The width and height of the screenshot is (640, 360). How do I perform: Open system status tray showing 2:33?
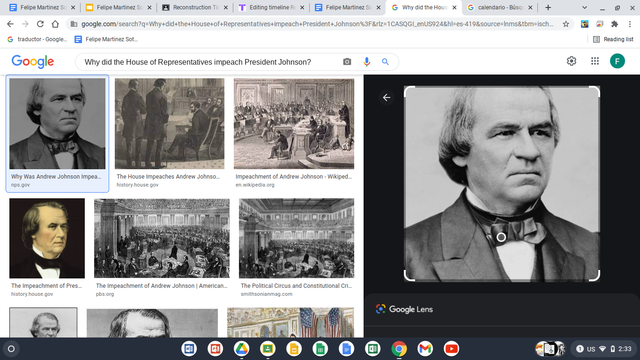(605, 349)
